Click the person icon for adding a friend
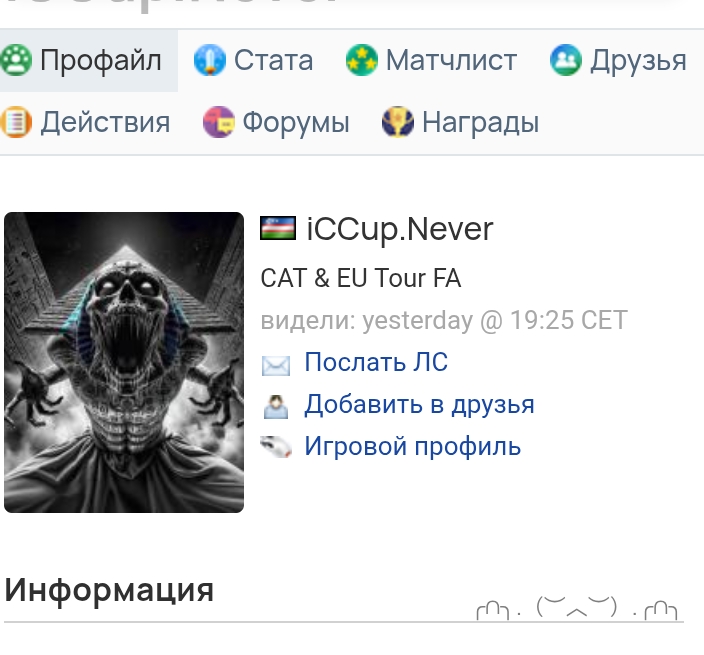Screen dimensions: 704x655 tap(276, 406)
